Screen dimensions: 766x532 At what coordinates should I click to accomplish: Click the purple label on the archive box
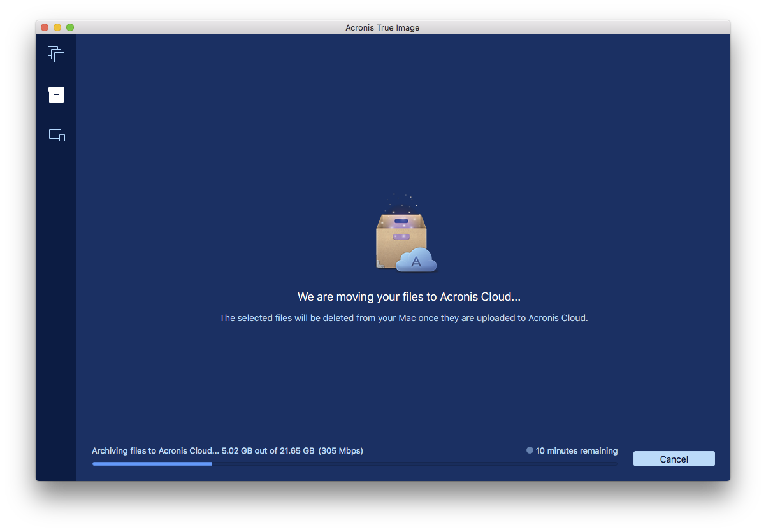[401, 236]
